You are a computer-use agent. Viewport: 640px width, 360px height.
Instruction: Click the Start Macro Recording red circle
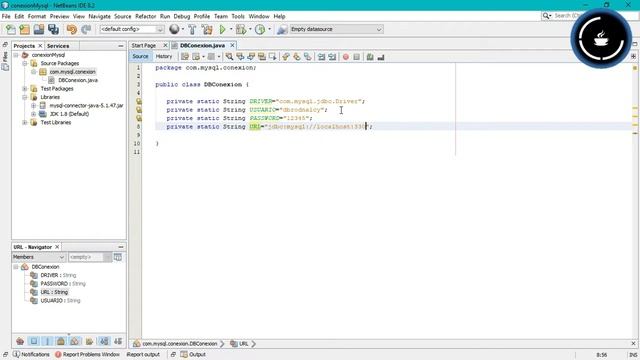(346, 57)
